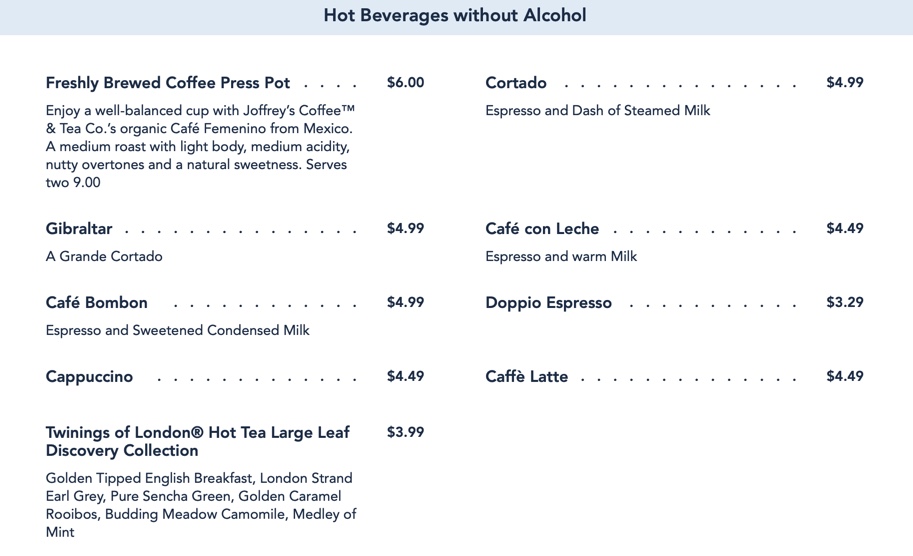Click the 'A Grande Cortado' description
Viewport: 913px width, 556px height.
pyautogui.click(x=104, y=257)
